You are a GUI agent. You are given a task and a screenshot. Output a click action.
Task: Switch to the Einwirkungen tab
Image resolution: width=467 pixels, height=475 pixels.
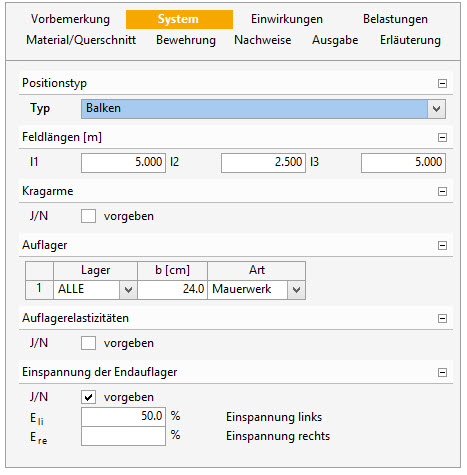287,19
